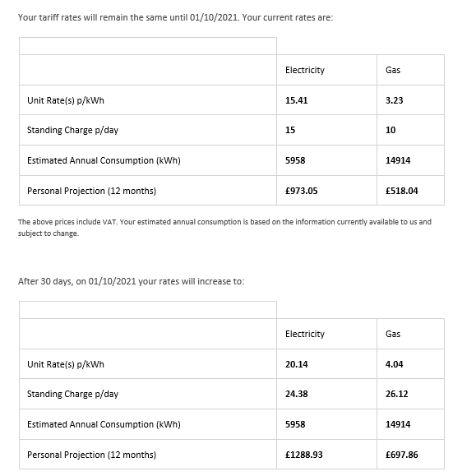Click the second table's Personal Projection label
The image size is (453, 476).
click(91, 455)
